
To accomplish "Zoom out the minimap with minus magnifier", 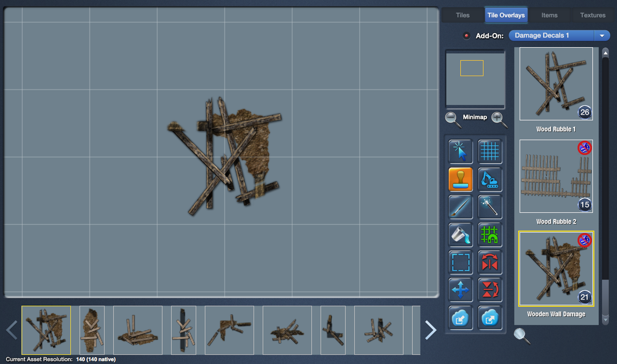I will click(453, 118).
